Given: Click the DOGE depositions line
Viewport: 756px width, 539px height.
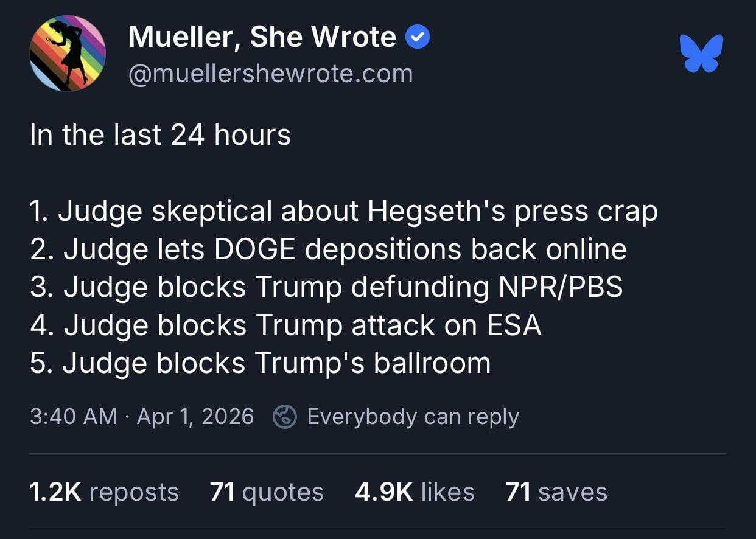Looking at the screenshot, I should point(328,249).
